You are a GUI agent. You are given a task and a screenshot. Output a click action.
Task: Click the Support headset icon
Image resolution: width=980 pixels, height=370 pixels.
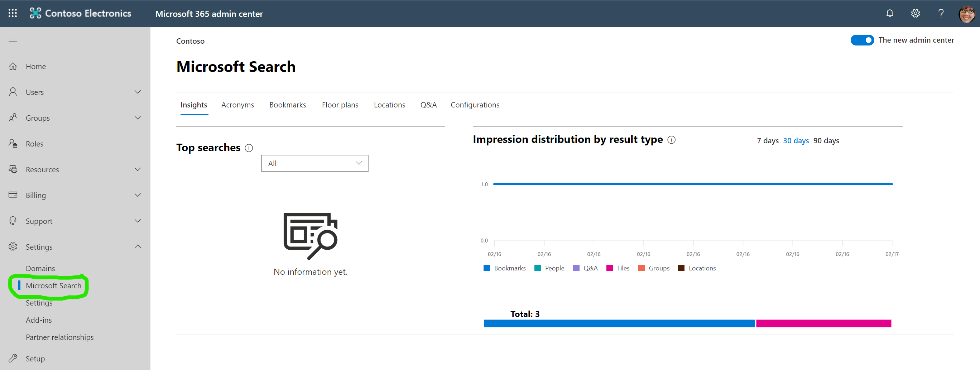pyautogui.click(x=13, y=221)
